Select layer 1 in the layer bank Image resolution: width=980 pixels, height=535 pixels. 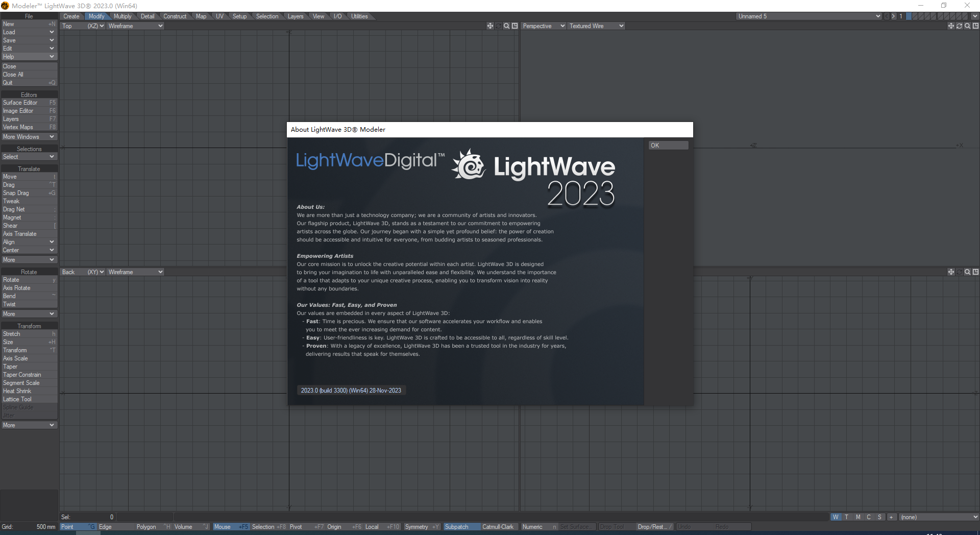pyautogui.click(x=909, y=16)
